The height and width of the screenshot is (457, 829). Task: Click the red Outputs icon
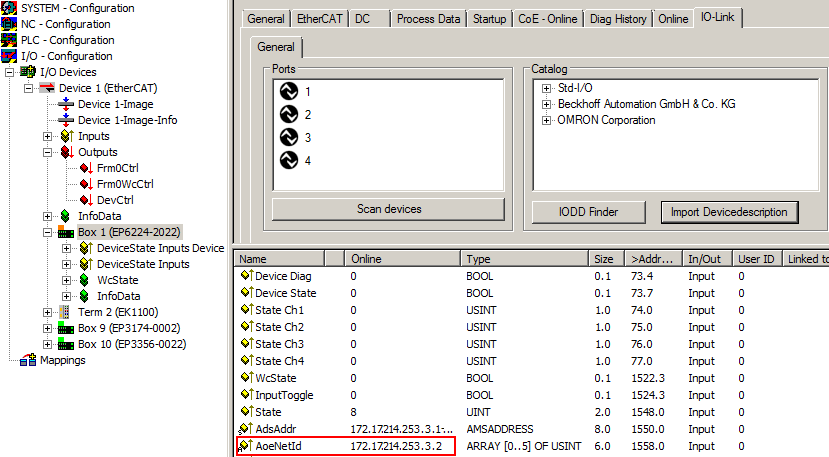pyautogui.click(x=67, y=152)
